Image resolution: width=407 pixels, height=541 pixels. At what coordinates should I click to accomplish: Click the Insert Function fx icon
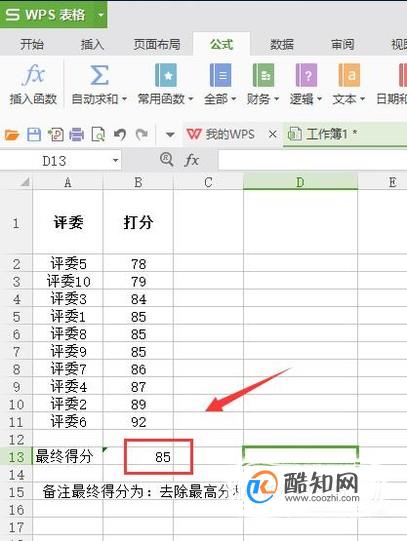tap(33, 74)
